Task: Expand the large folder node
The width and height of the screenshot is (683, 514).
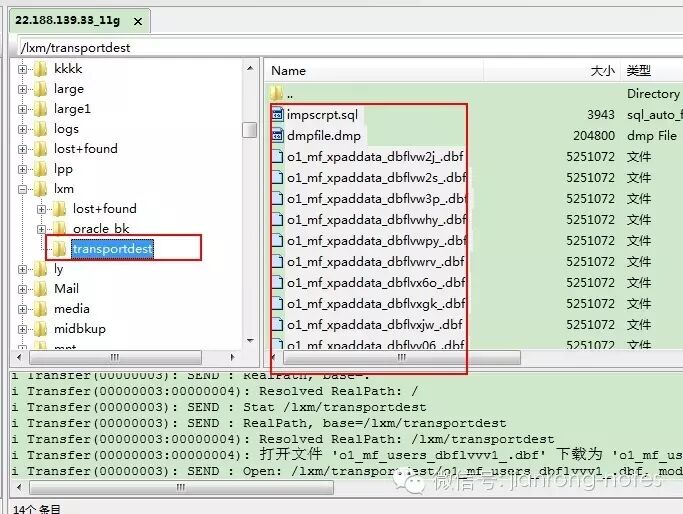Action: click(22, 89)
